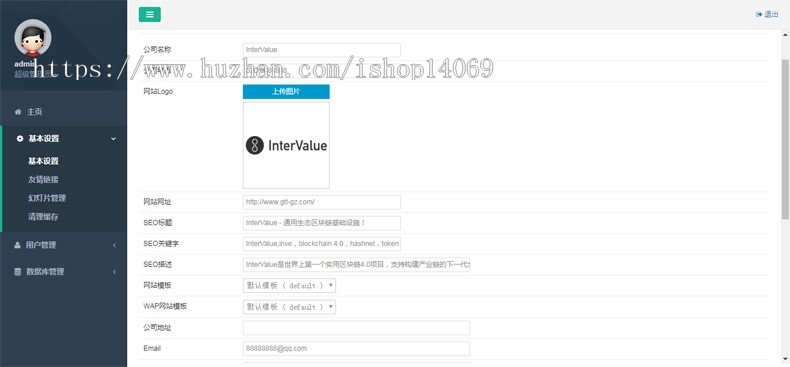Collapse the 基本设置 menu chevron
The width and height of the screenshot is (790, 367).
point(114,139)
